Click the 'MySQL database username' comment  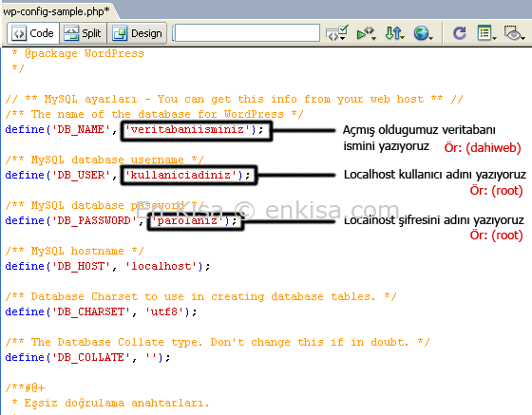[x=104, y=160]
